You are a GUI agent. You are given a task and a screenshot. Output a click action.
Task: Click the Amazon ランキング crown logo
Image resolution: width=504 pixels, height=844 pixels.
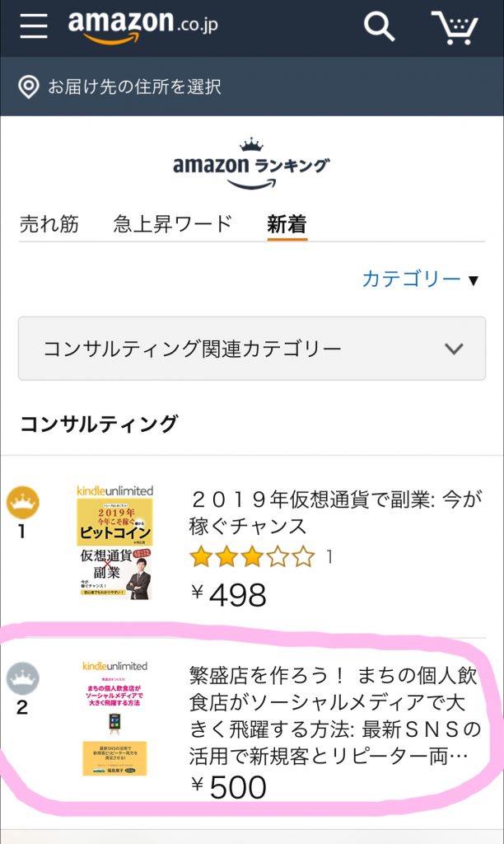[x=251, y=163]
